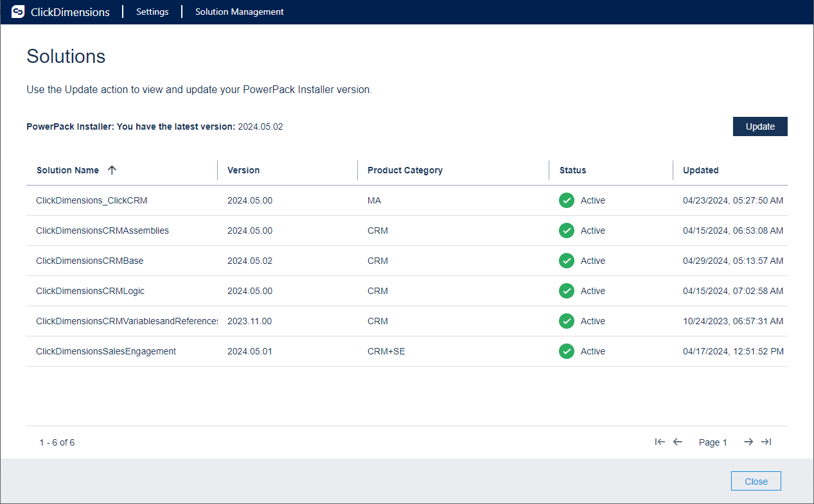Open Solution Management in the top bar
This screenshot has height=504, width=814.
coord(240,12)
